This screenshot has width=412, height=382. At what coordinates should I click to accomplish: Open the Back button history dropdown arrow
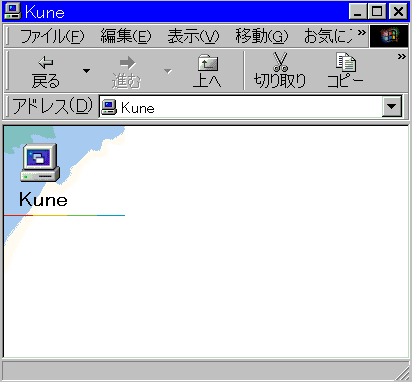tap(86, 71)
